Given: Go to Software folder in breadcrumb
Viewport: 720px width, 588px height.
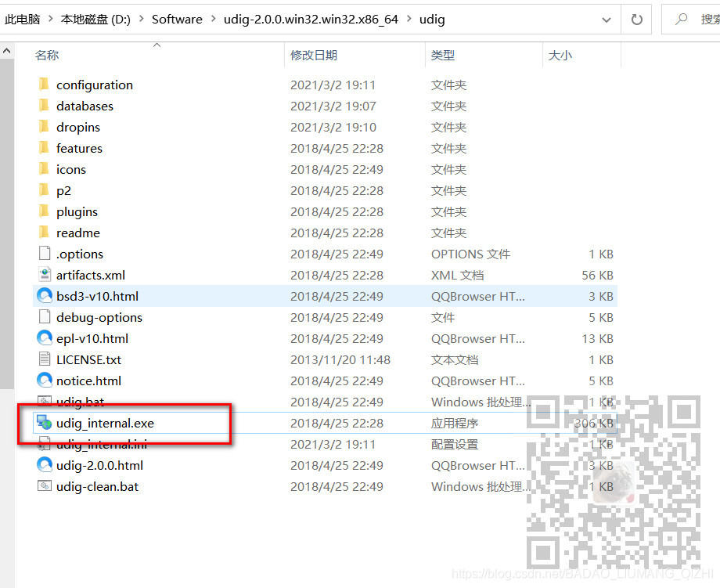Looking at the screenshot, I should [x=177, y=20].
